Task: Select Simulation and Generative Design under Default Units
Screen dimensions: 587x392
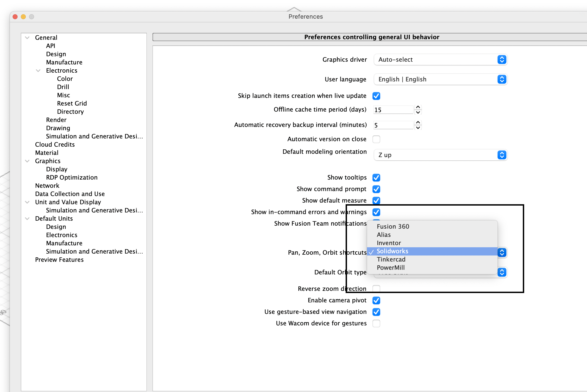Action: (94, 252)
